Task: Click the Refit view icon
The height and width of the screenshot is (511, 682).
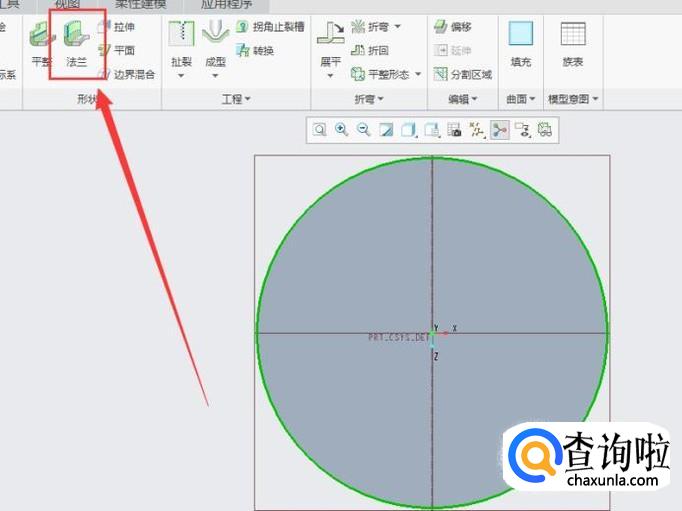Action: (320, 130)
